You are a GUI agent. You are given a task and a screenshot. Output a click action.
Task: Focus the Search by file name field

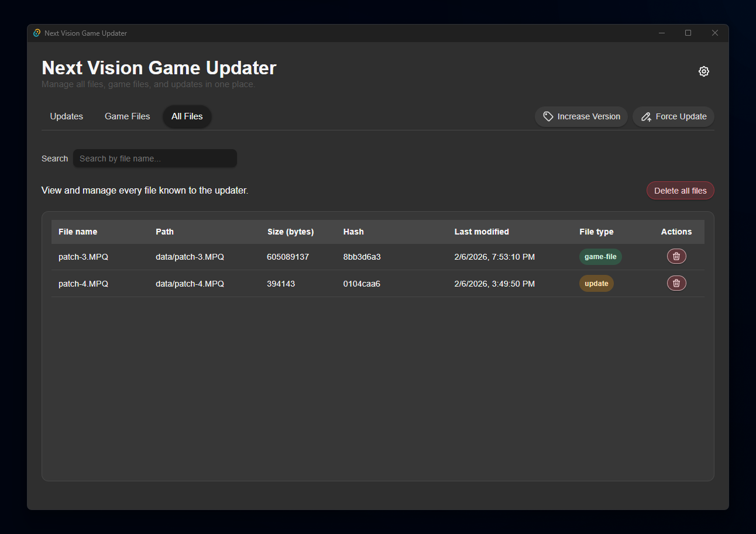coord(155,159)
